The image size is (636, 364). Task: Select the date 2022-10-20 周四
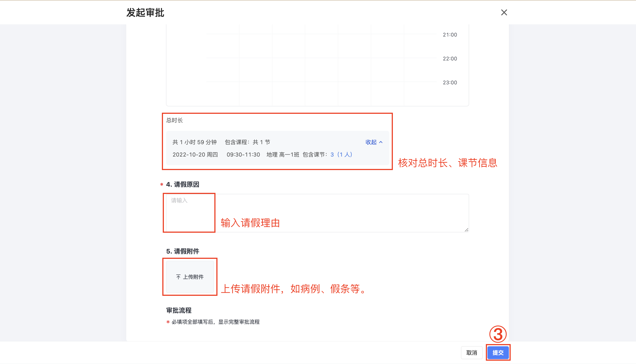click(x=195, y=155)
